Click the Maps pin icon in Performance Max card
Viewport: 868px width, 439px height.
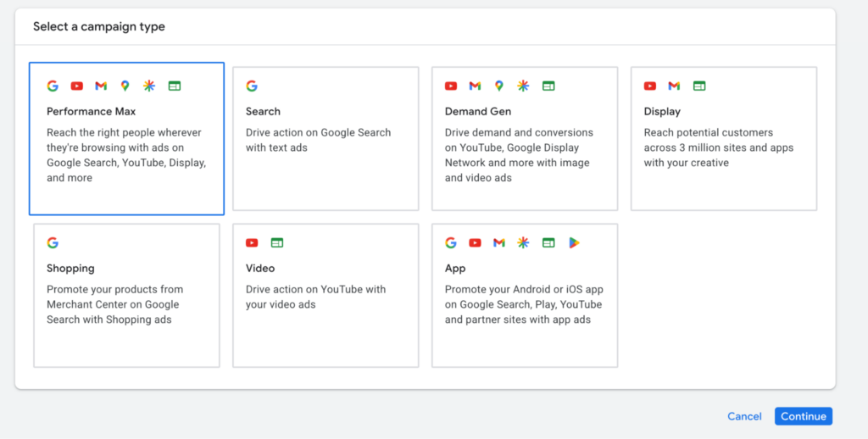pos(125,86)
